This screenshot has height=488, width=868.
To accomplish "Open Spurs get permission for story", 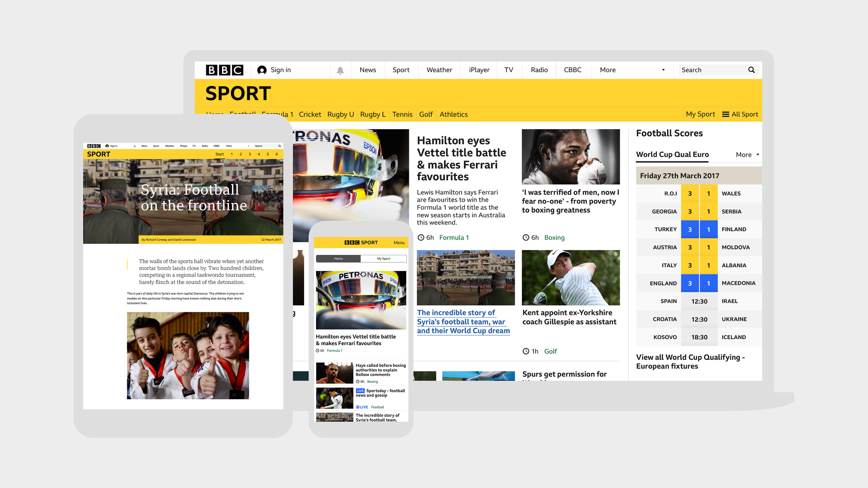I will (x=565, y=374).
